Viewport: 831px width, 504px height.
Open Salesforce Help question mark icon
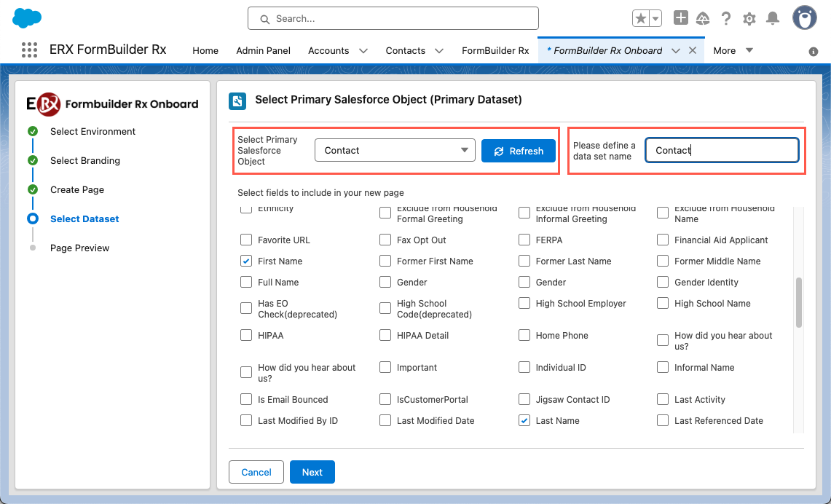click(726, 19)
